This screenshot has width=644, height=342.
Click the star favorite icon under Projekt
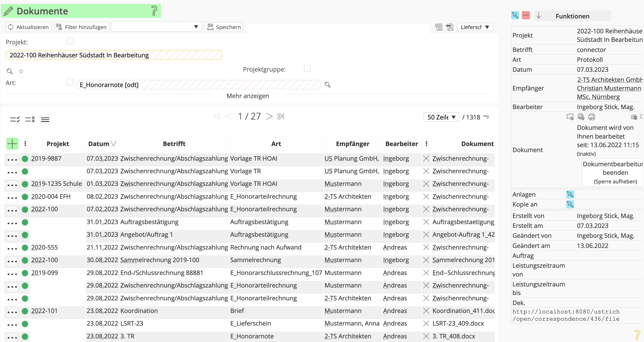(x=21, y=72)
